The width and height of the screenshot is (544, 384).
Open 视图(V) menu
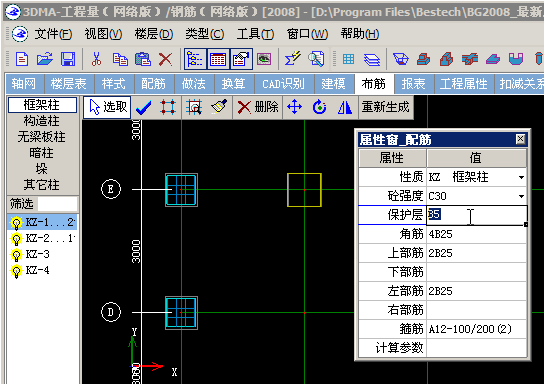[103, 34]
